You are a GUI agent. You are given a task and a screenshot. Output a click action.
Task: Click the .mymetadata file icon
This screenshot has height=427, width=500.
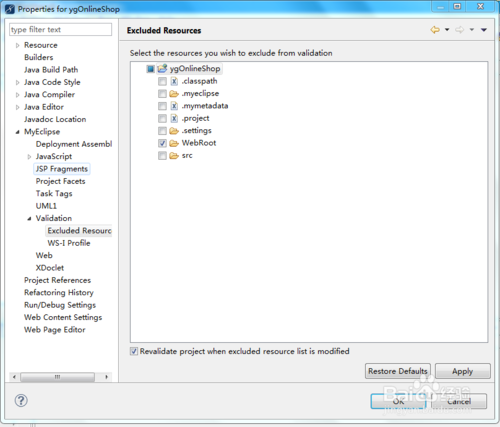(174, 106)
